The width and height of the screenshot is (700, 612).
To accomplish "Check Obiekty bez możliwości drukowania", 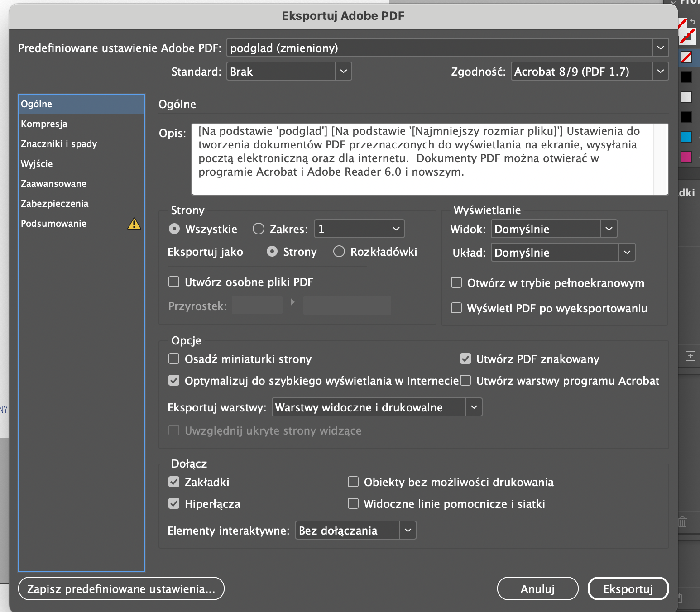I will pyautogui.click(x=353, y=482).
